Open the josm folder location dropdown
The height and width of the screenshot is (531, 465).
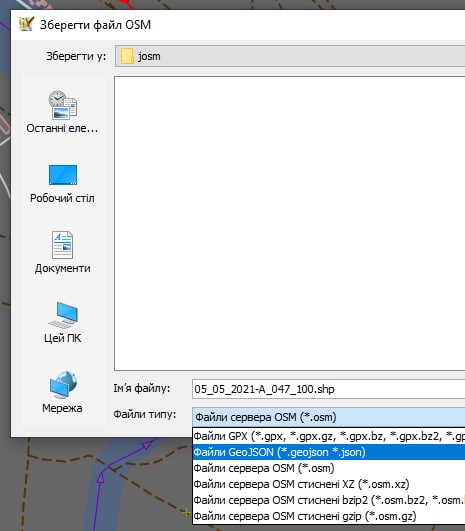[x=290, y=56]
